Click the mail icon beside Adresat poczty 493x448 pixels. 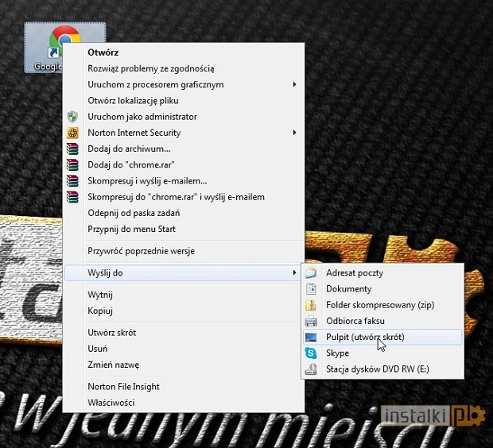point(311,273)
